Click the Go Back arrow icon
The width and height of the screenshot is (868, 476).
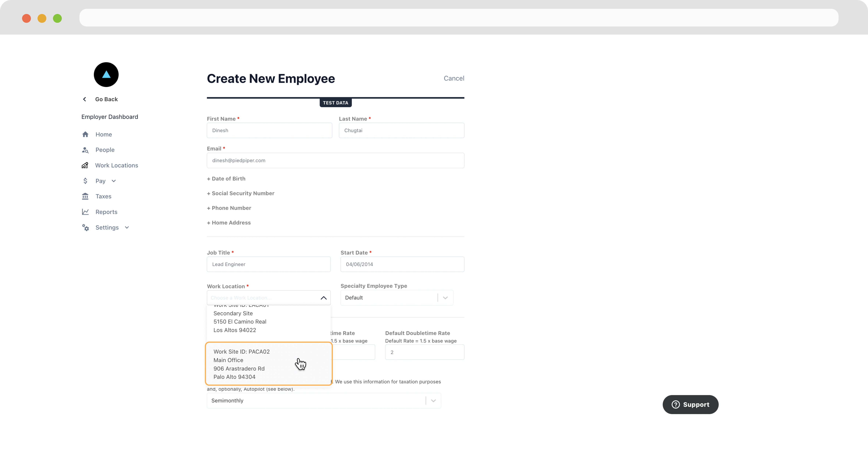pos(85,99)
